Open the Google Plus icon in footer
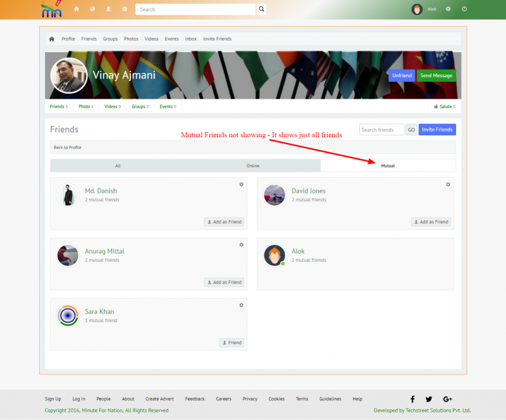506x420 pixels. click(x=447, y=399)
